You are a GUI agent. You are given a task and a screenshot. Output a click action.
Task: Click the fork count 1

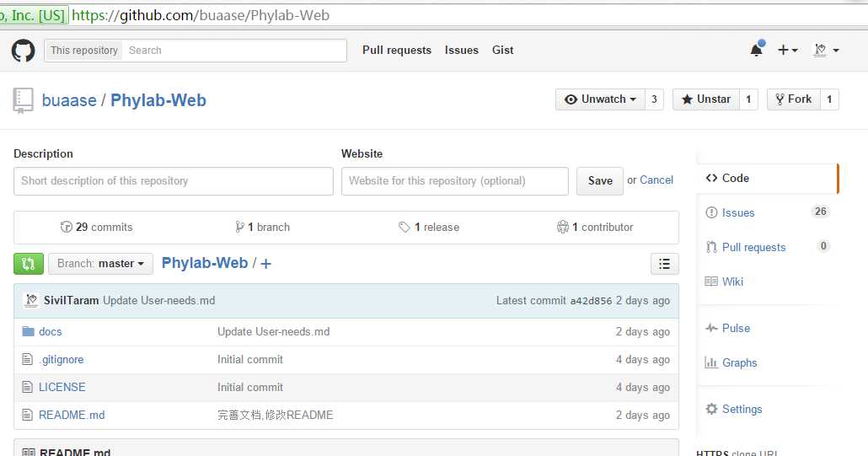tap(829, 99)
